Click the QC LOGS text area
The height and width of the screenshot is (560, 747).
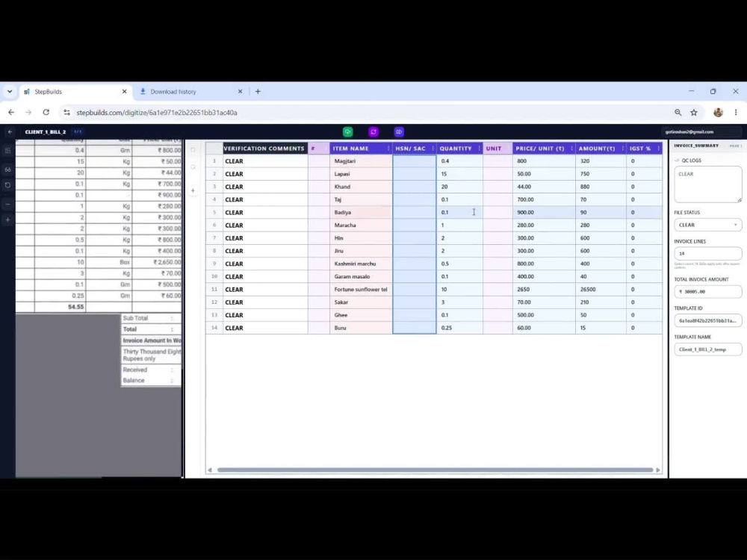coord(707,184)
